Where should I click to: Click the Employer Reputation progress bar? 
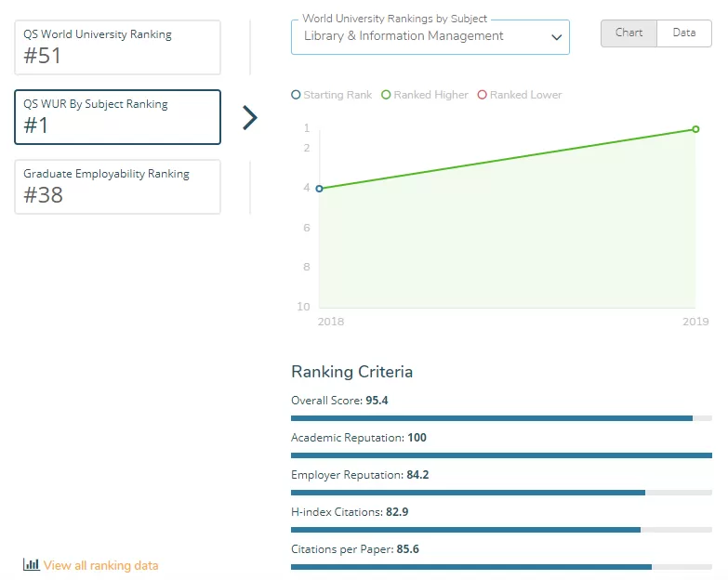coord(501,493)
